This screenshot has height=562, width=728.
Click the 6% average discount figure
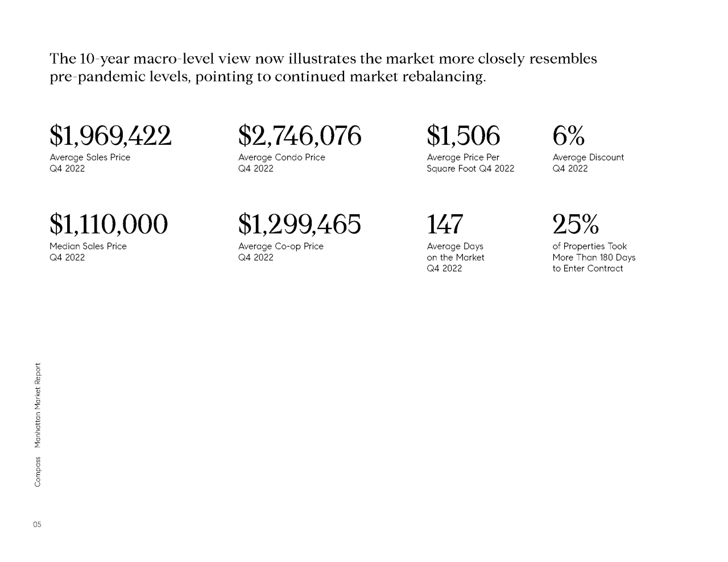click(x=569, y=136)
